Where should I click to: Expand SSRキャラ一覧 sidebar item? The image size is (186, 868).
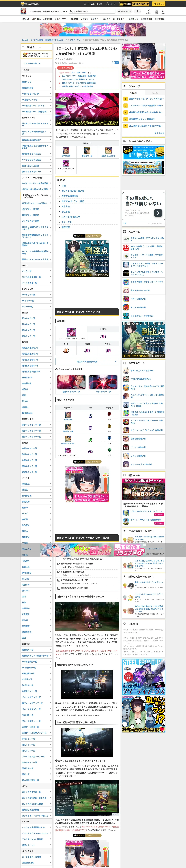tap(37, 295)
